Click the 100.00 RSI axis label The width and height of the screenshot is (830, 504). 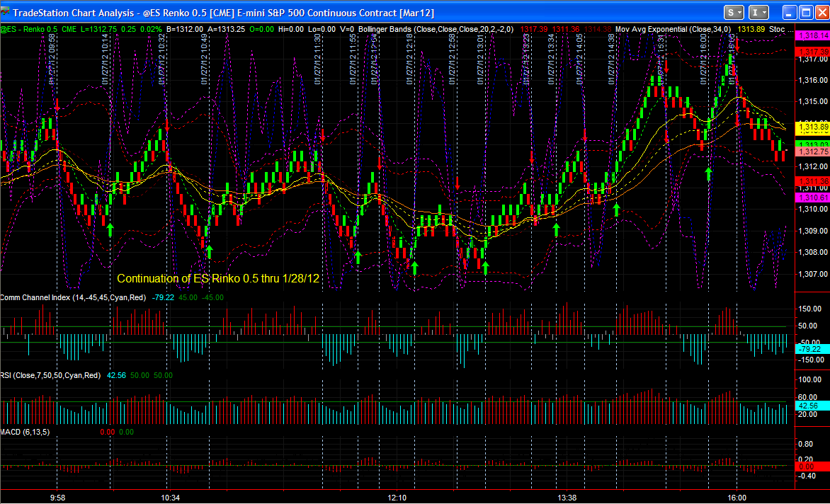pyautogui.click(x=810, y=379)
